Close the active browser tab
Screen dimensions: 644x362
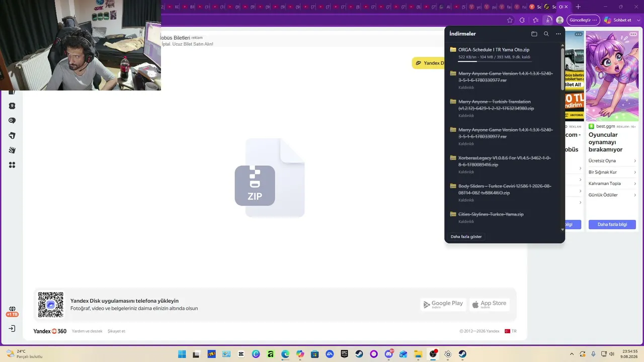(x=566, y=7)
